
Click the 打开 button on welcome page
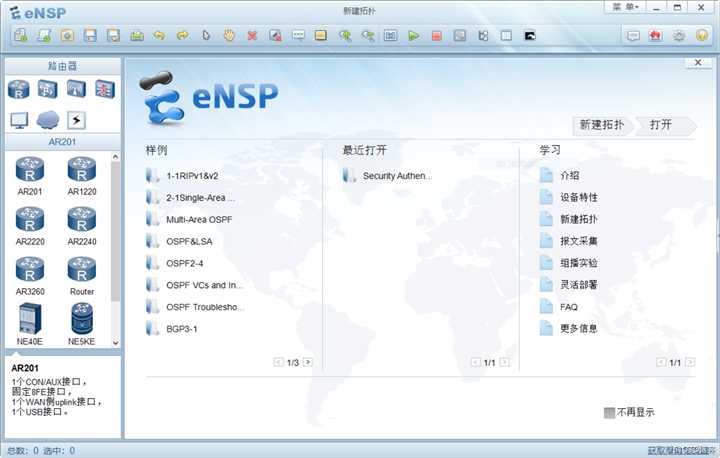(664, 125)
